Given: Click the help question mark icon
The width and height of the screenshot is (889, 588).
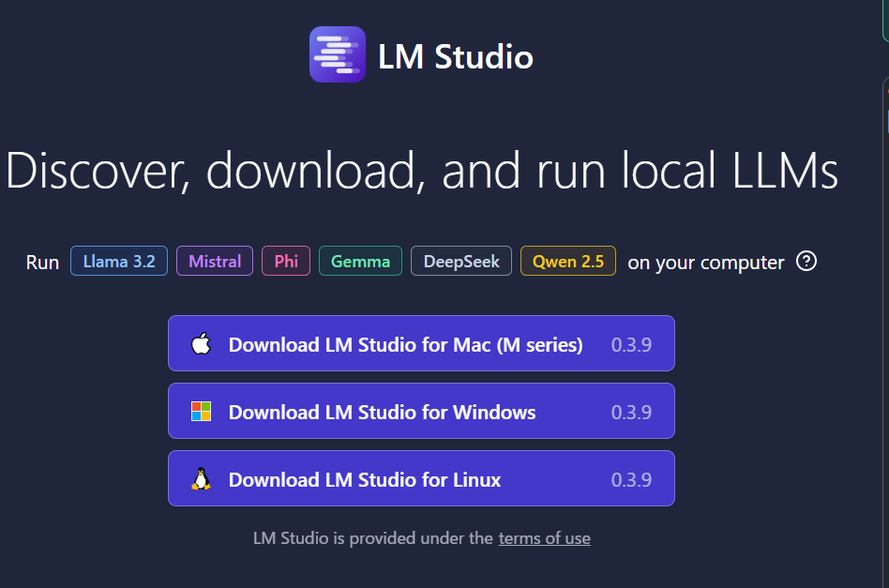Looking at the screenshot, I should pyautogui.click(x=806, y=262).
